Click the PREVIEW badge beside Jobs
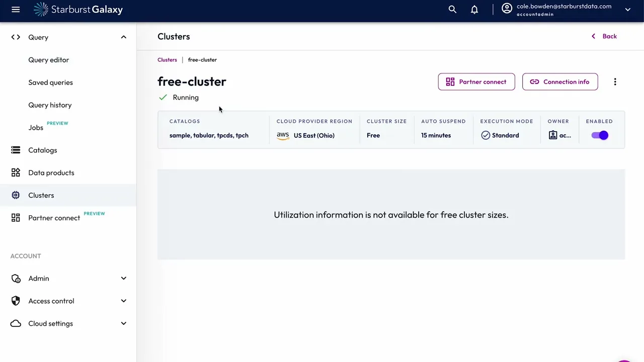Screen dimensions: 644x362 click(x=57, y=123)
